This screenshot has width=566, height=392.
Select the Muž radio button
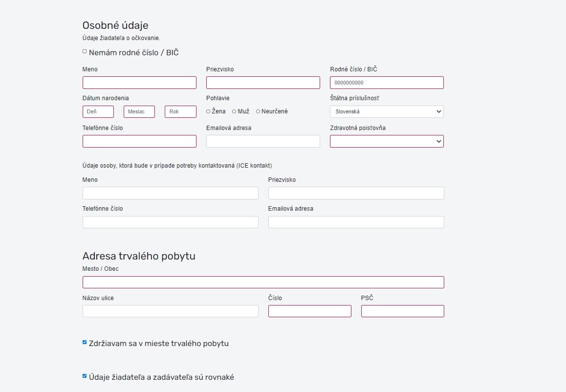coord(234,111)
